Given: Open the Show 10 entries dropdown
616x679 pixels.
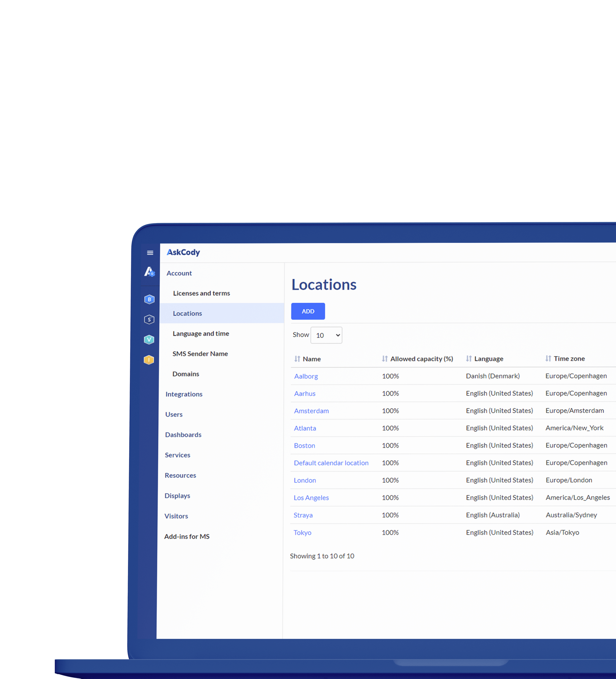Looking at the screenshot, I should pos(326,335).
